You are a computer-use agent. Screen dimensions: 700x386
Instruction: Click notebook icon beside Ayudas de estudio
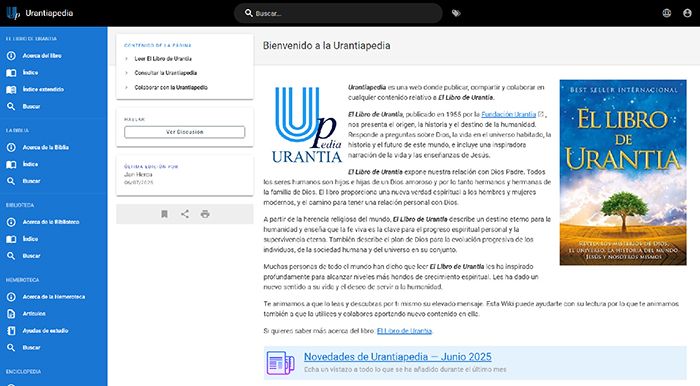(11, 331)
